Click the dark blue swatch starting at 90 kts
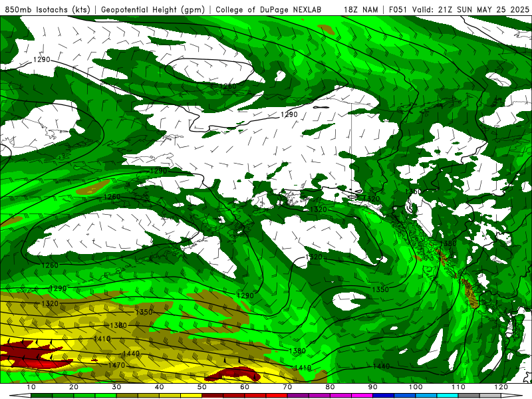 pos(384,396)
